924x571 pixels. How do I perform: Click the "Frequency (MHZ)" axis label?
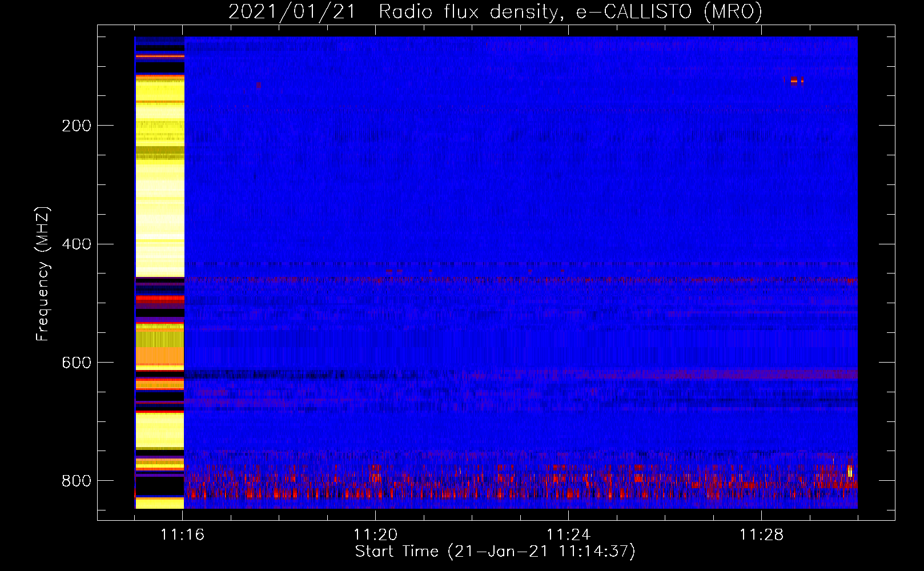[43, 274]
